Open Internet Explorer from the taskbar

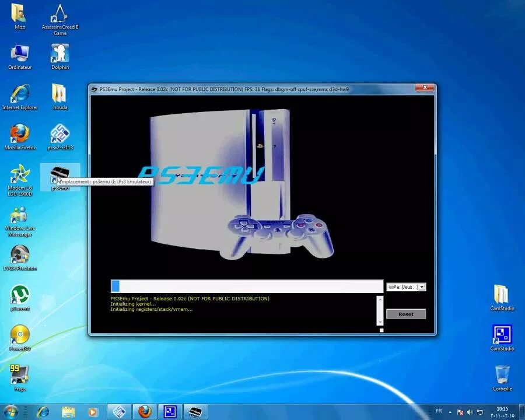(x=43, y=412)
